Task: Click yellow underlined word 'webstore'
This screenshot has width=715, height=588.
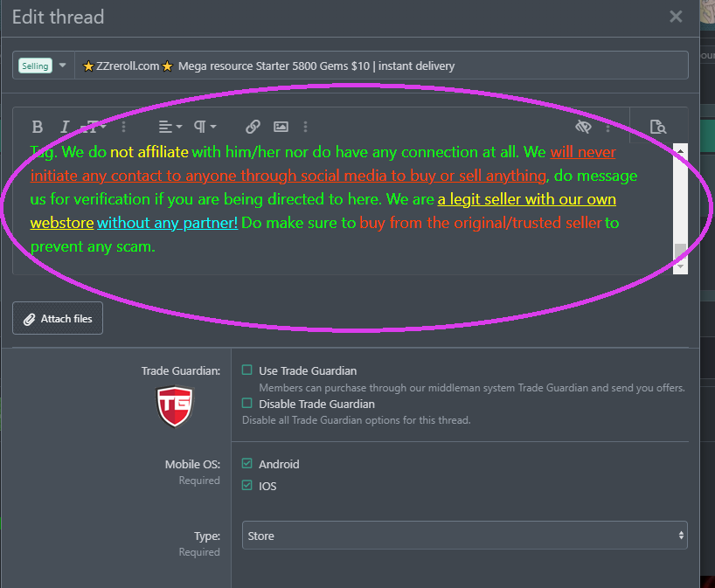Action: (x=62, y=223)
